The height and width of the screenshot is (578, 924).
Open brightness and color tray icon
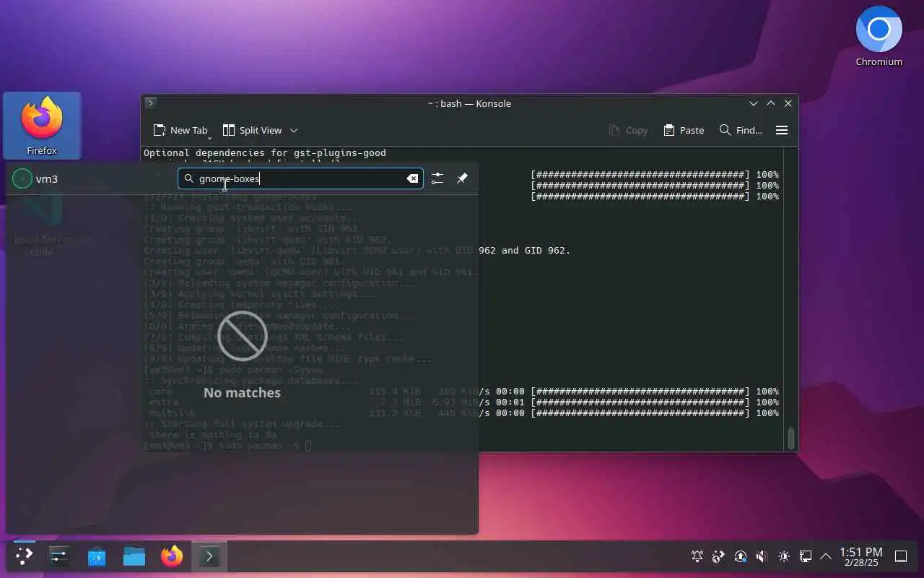784,556
